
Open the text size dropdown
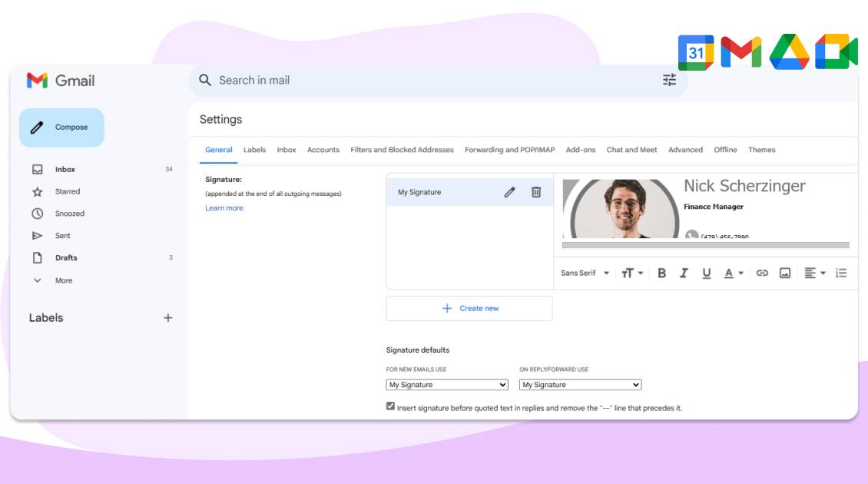point(632,273)
